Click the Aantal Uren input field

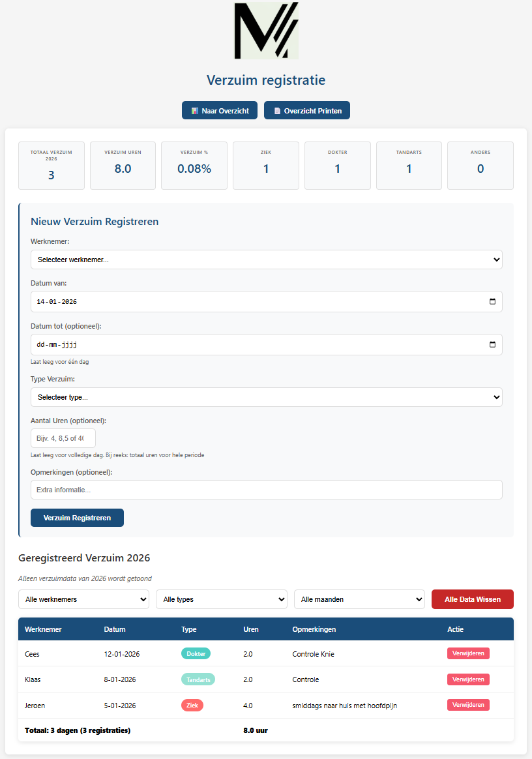(63, 438)
